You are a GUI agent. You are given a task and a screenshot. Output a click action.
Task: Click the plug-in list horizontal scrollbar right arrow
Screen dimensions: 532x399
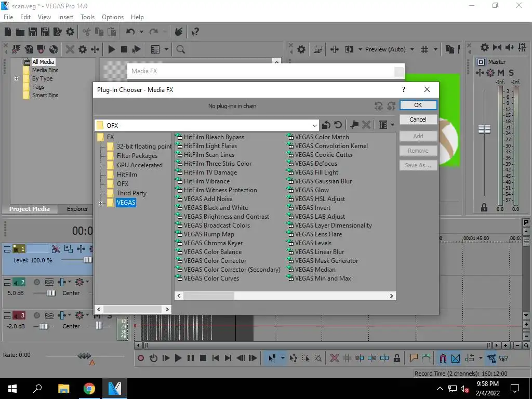coord(391,296)
